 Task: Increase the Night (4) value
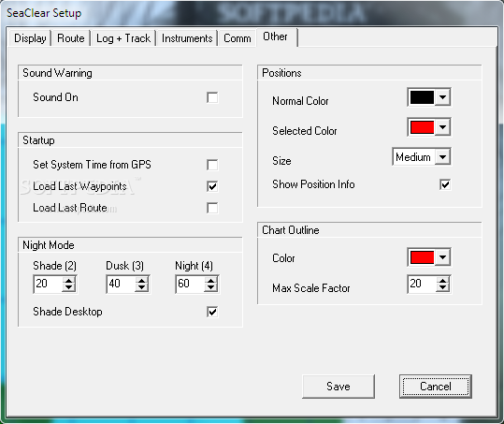[211, 281]
